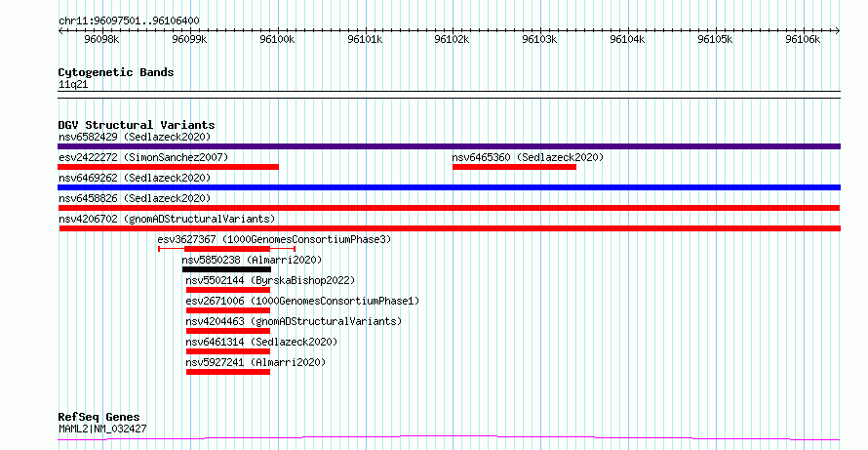Click the chr11:96097501..96106400 region label

[x=129, y=20]
